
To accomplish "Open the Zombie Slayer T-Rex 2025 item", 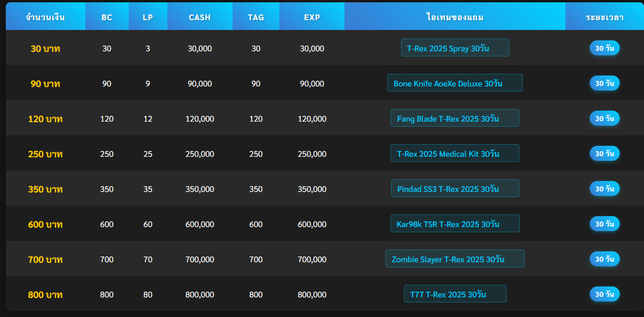I will pyautogui.click(x=455, y=259).
